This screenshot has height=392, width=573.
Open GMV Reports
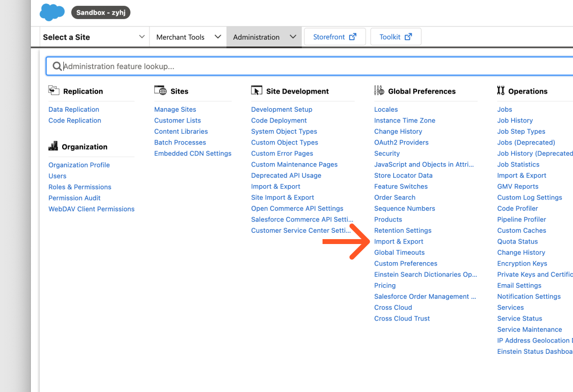click(518, 186)
